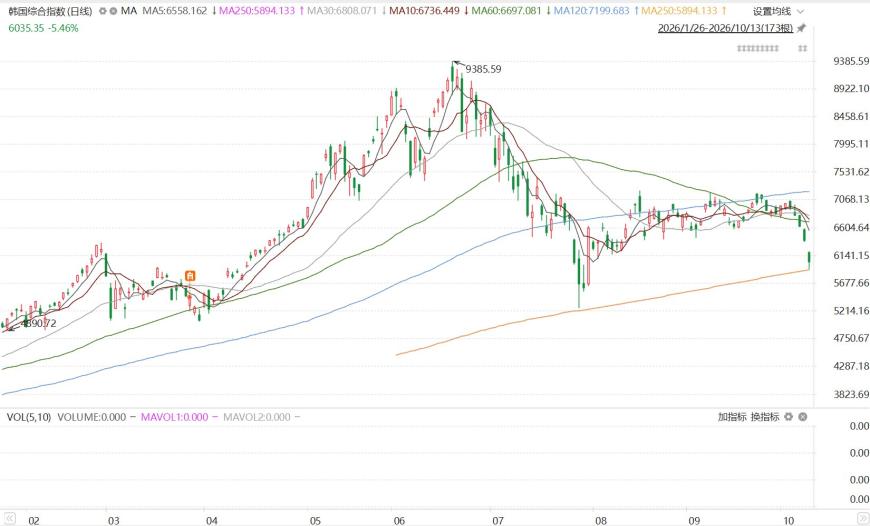Click the 加指标 add indicator button
This screenshot has width=870, height=526.
pos(732,417)
